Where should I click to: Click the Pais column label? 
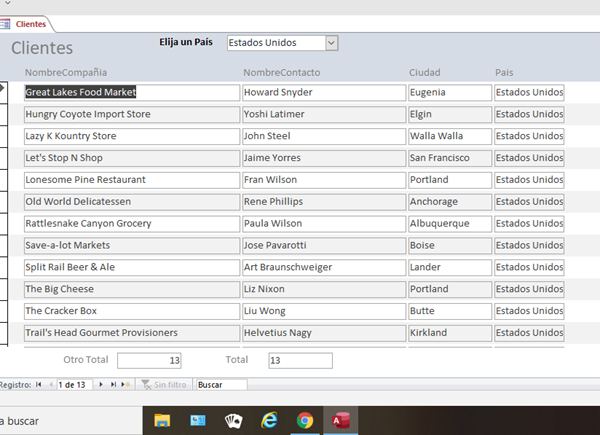pos(504,72)
